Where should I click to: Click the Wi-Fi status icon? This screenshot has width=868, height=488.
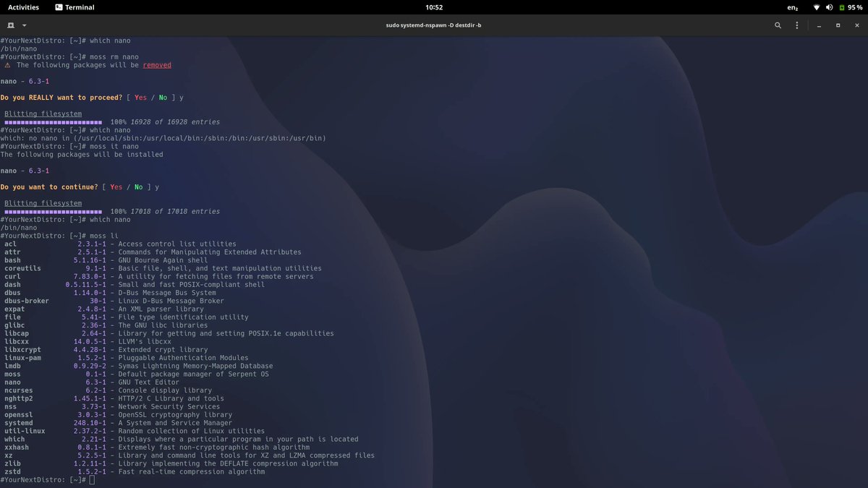817,7
